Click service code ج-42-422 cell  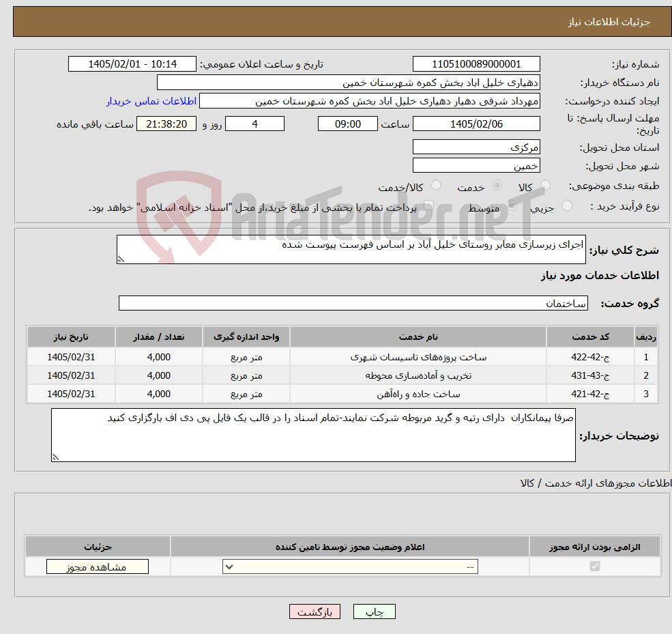590,357
